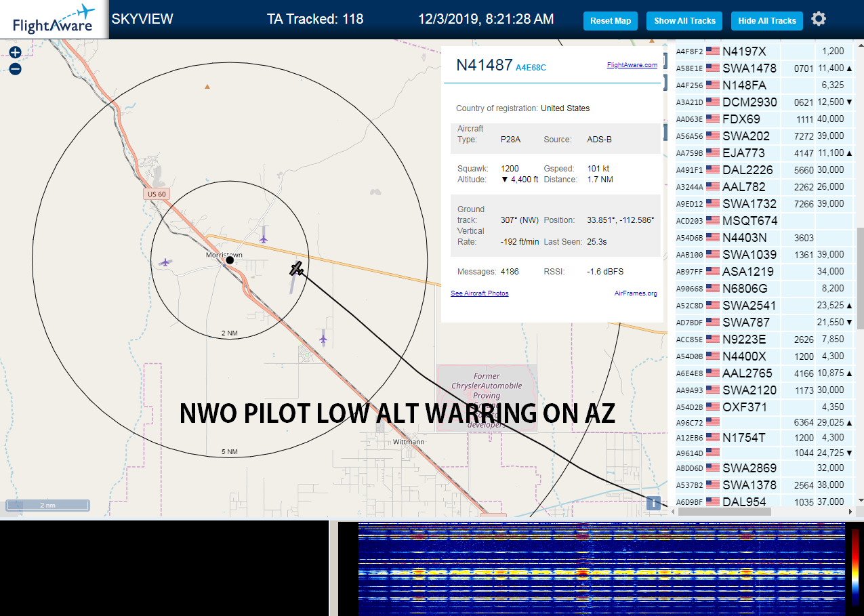
Task: Select the SWA202 row
Action: (x=764, y=136)
